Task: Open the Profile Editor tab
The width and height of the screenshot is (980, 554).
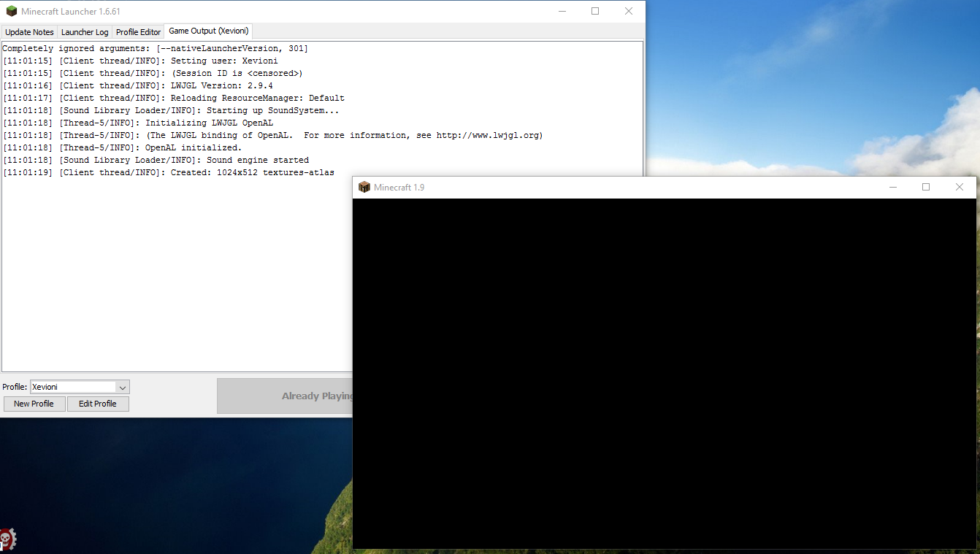Action: point(138,32)
